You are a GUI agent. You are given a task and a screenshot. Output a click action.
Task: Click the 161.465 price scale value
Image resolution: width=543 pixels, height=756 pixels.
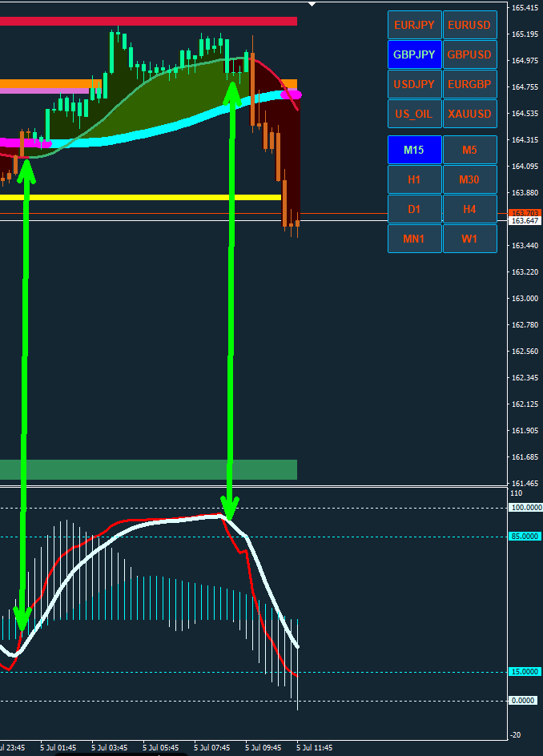pos(525,483)
